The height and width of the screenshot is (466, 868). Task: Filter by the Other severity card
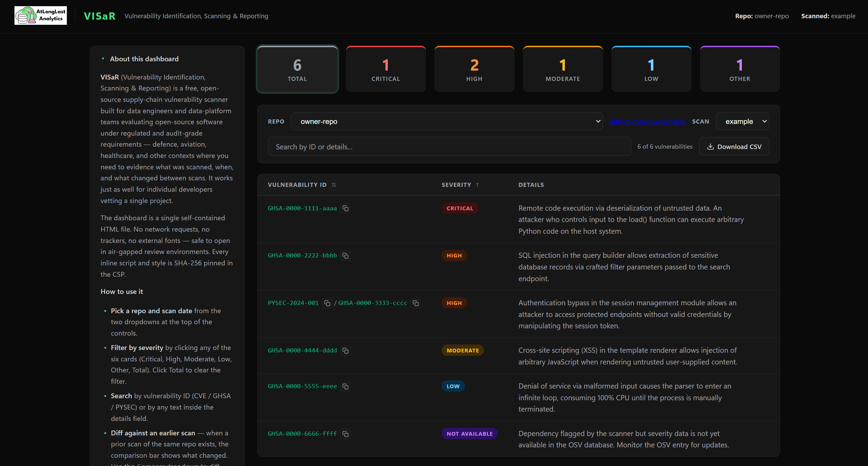(740, 69)
